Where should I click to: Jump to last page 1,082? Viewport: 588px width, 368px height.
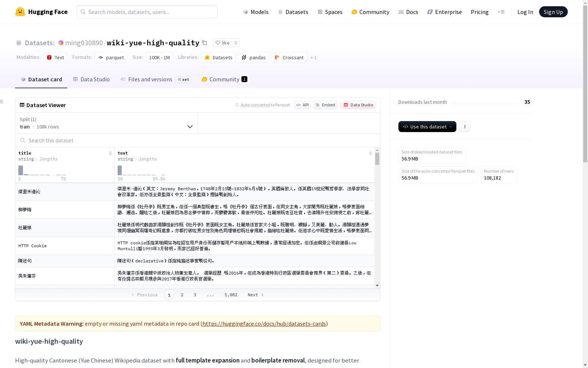click(x=231, y=295)
